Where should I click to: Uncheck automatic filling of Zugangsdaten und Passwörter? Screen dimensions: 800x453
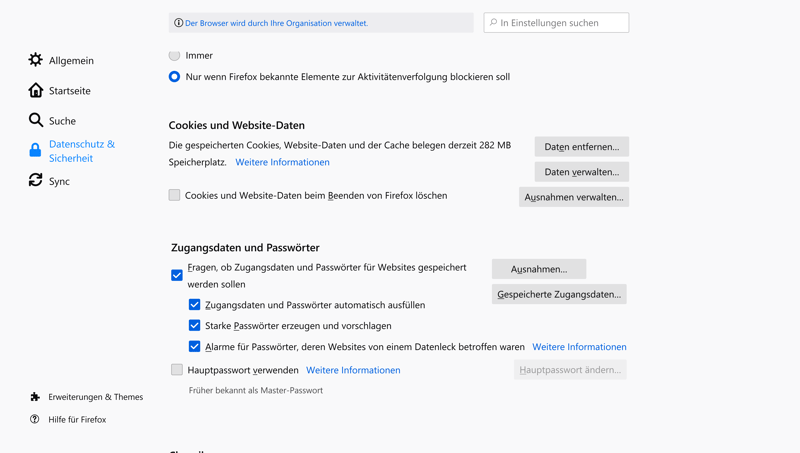click(195, 305)
